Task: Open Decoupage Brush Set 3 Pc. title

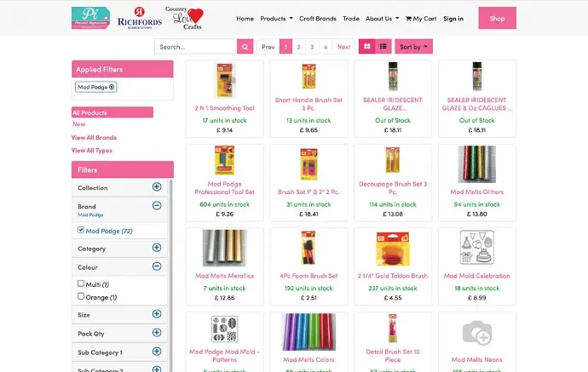Action: (x=393, y=187)
